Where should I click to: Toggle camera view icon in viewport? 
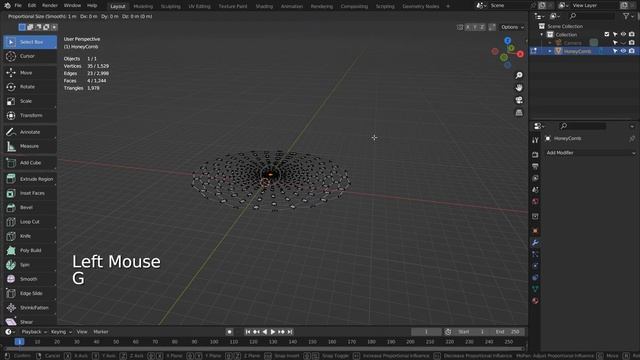(x=519, y=100)
